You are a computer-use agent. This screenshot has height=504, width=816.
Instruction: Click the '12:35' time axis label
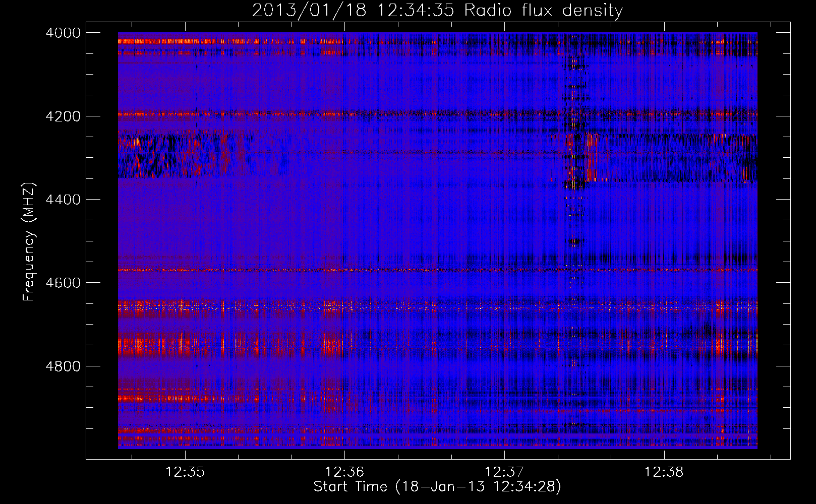pos(185,472)
